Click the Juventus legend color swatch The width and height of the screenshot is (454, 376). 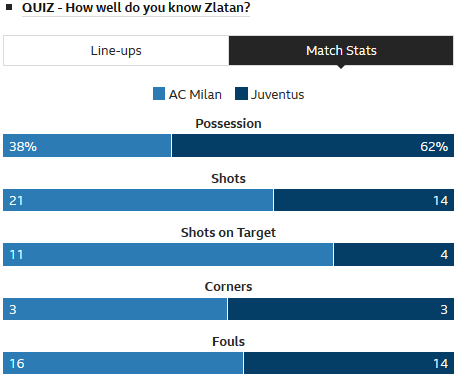[241, 94]
